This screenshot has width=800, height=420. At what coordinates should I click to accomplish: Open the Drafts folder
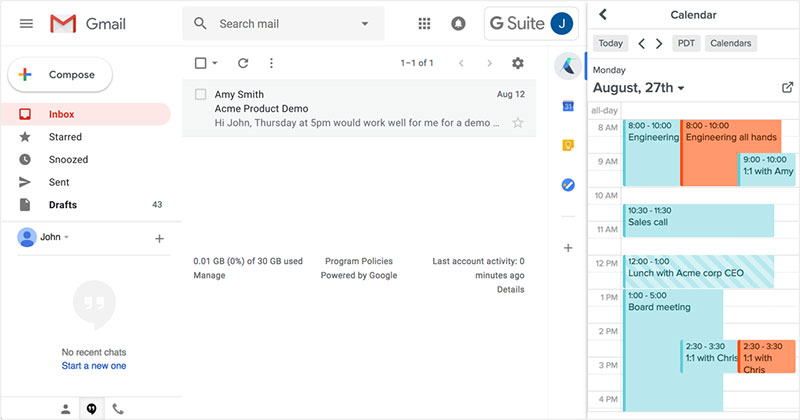(x=86, y=205)
